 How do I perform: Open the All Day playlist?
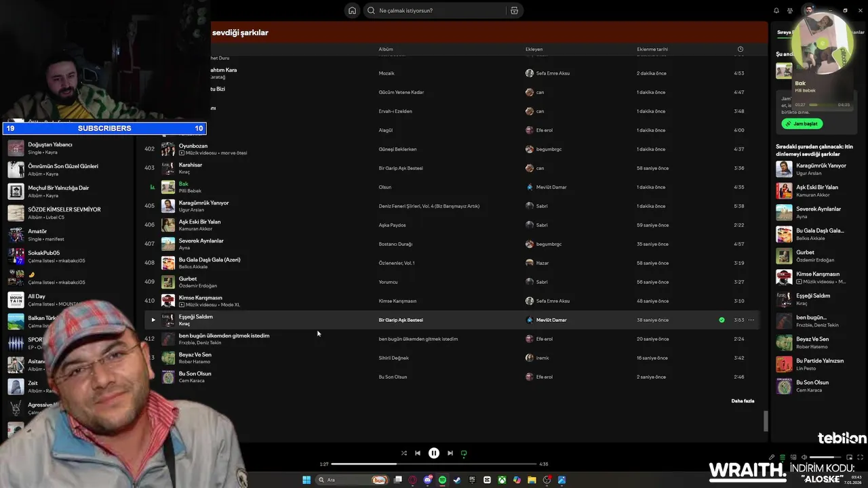pos(68,300)
